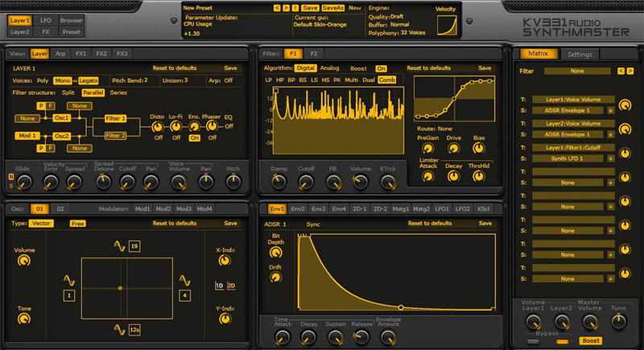This screenshot has width=644, height=350.
Task: Click the Disto effect knob
Action: (x=156, y=125)
